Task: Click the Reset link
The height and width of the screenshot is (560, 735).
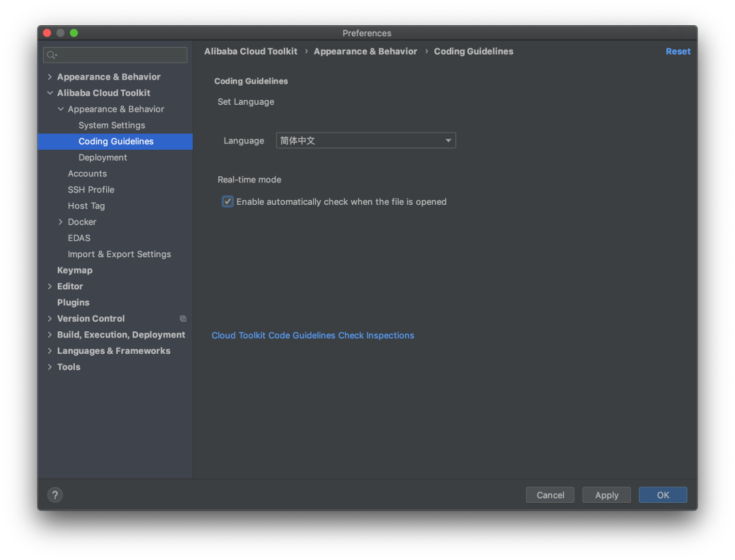Action: click(678, 52)
